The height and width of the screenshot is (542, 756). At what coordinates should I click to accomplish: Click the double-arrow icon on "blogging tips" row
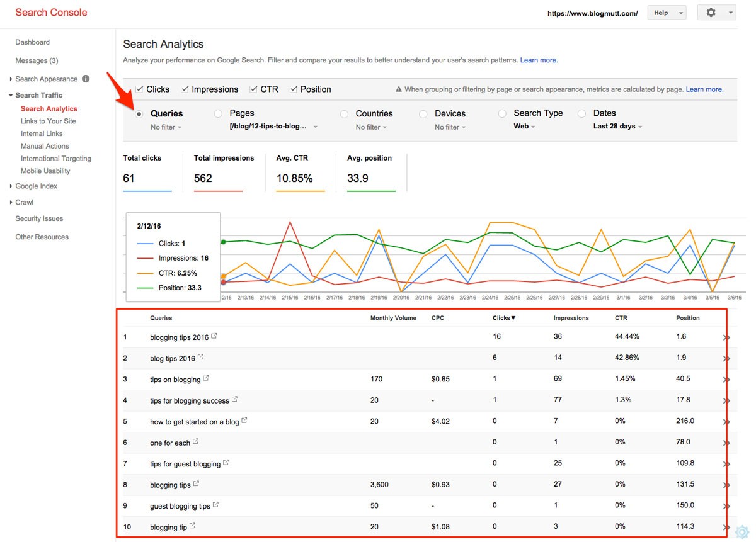726,485
